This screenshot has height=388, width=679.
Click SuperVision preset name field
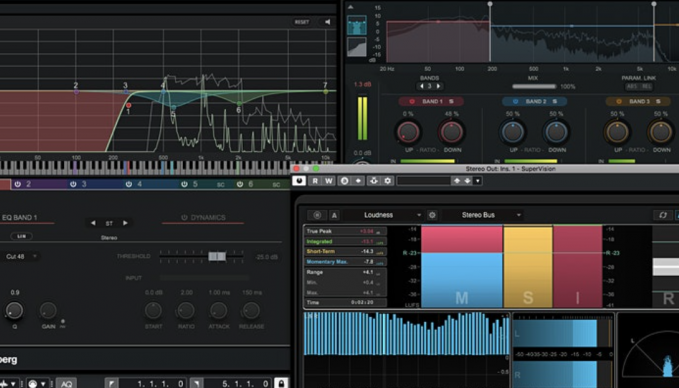(424, 181)
